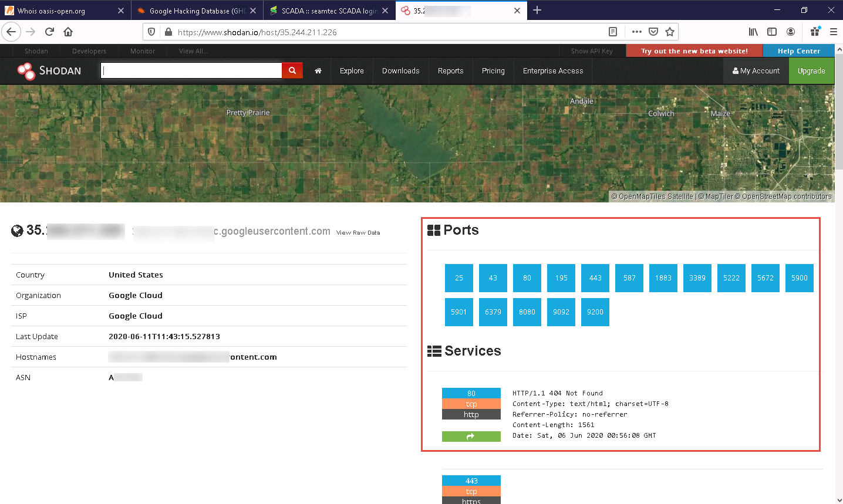Click Try out the new beta website banner
The height and width of the screenshot is (504, 843).
(694, 51)
